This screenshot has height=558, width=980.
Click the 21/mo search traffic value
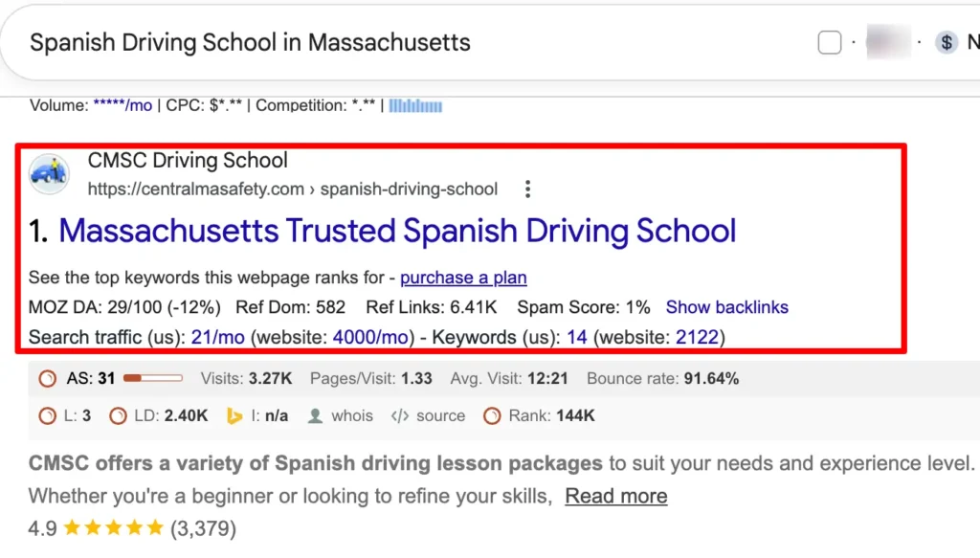pos(217,338)
